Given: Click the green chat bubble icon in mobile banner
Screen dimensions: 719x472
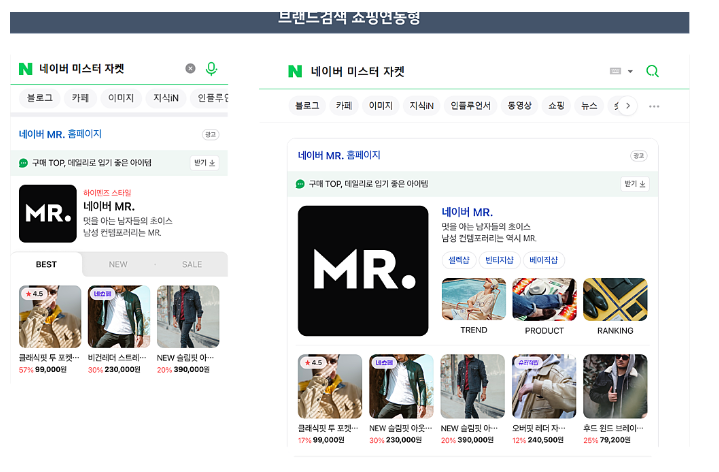Looking at the screenshot, I should coord(23,163).
